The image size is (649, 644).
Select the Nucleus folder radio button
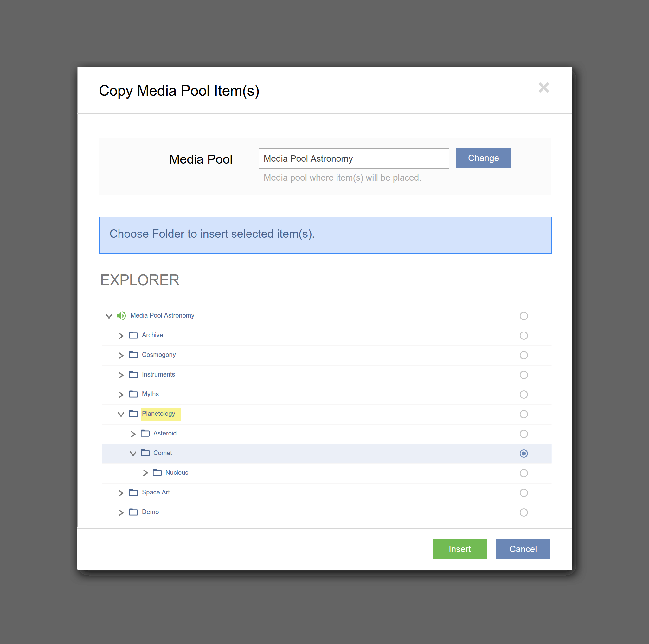pyautogui.click(x=524, y=473)
